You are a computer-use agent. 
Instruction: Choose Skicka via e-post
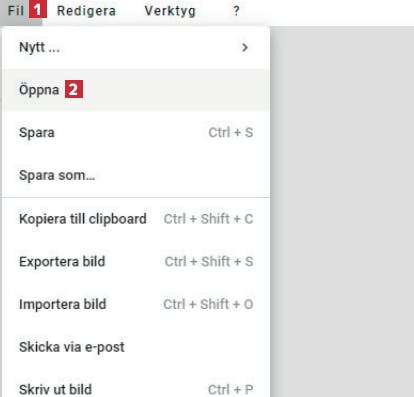[136, 347]
